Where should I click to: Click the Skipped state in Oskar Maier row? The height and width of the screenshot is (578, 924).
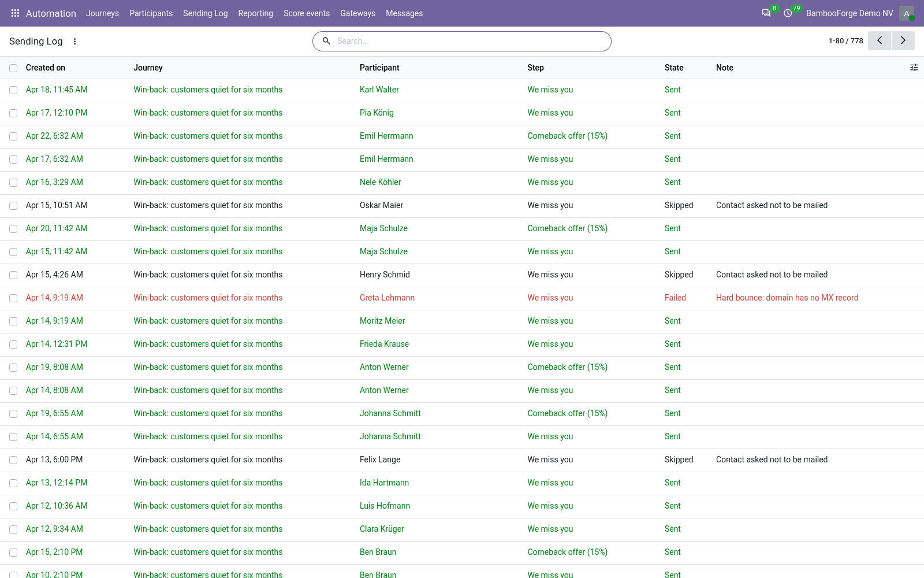click(x=679, y=205)
